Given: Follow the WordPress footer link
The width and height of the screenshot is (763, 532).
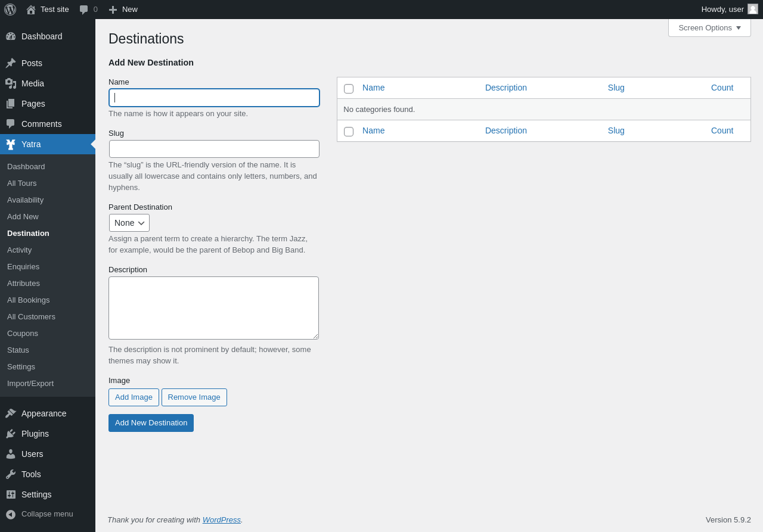Looking at the screenshot, I should pos(222,519).
